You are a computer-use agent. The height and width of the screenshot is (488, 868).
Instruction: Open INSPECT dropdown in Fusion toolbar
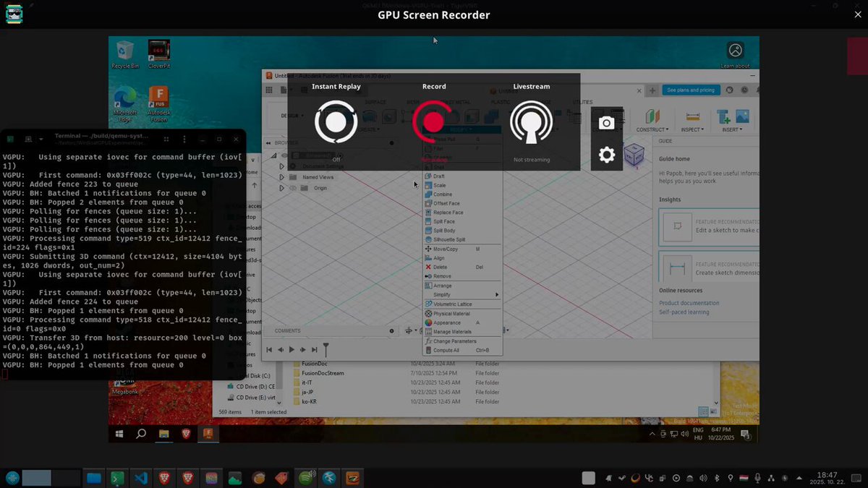pos(692,129)
